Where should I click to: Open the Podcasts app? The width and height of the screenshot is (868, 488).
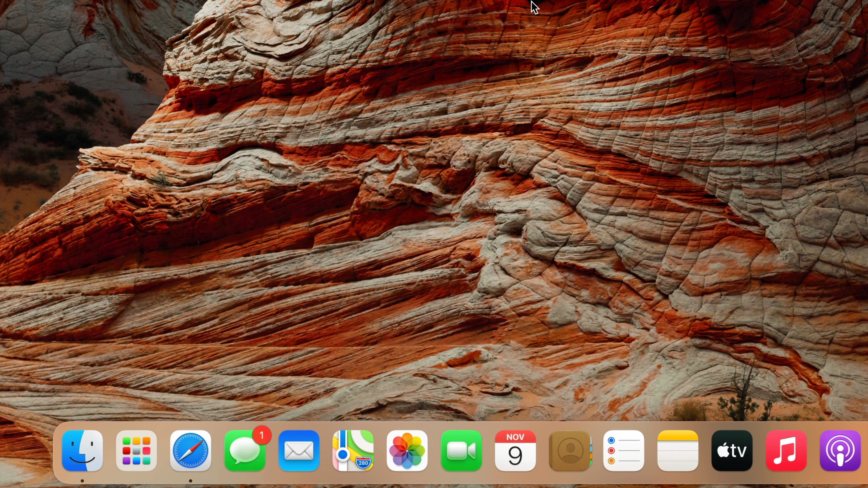click(x=840, y=450)
